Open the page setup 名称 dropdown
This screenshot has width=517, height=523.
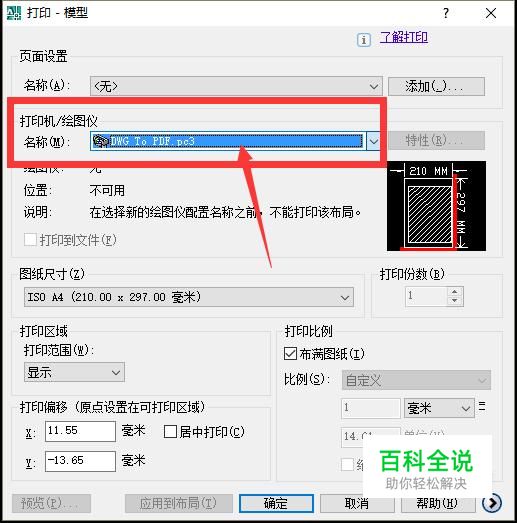[236, 86]
